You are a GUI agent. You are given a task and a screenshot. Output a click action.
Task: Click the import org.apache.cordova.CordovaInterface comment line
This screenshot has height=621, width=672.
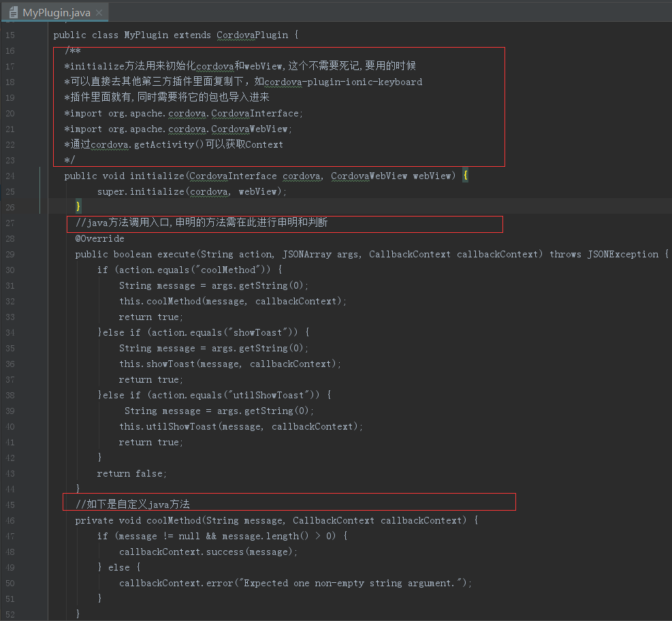(183, 113)
